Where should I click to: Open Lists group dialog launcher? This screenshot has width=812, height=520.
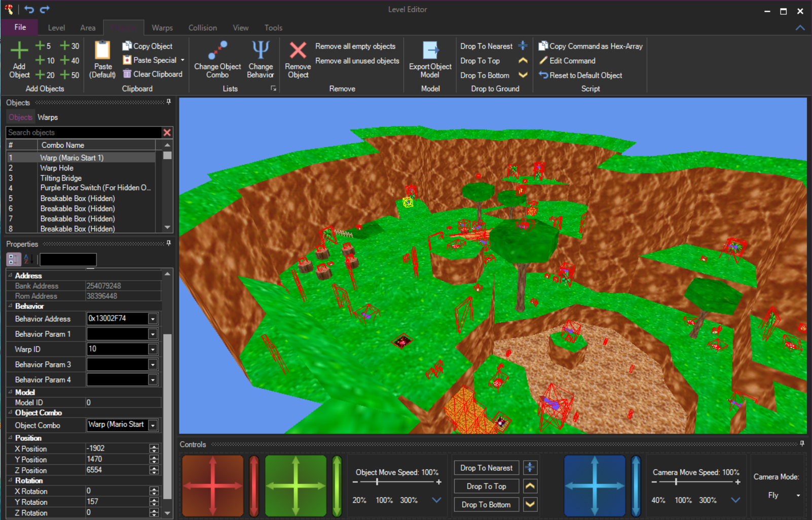click(273, 88)
